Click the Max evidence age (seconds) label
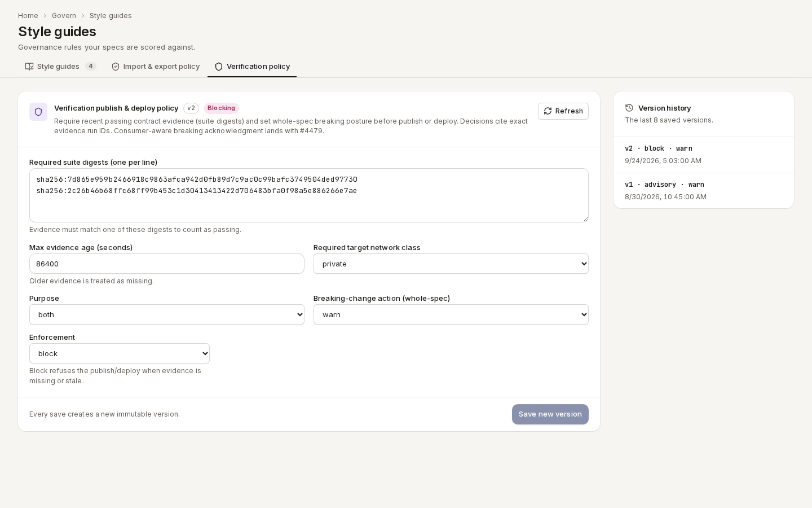Image resolution: width=812 pixels, height=508 pixels. [81, 248]
